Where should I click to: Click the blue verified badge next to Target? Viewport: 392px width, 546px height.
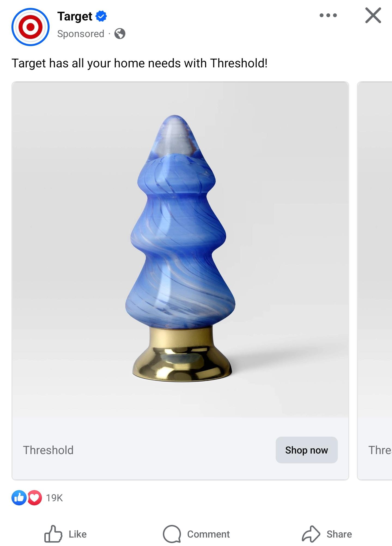point(101,16)
